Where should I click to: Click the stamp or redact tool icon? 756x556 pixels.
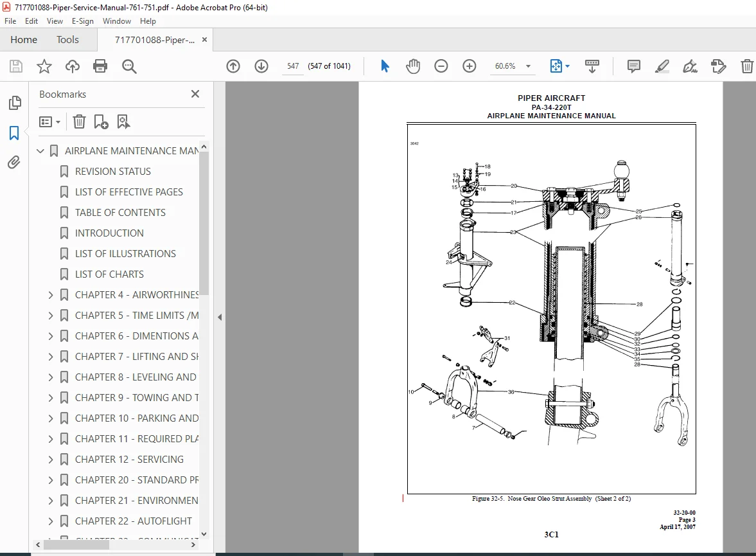click(718, 66)
